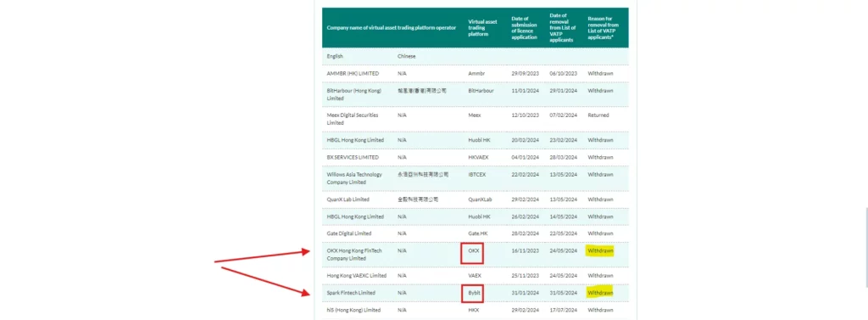Image resolution: width=868 pixels, height=320 pixels.
Task: Click removal date 14/05/2024
Action: coord(564,216)
